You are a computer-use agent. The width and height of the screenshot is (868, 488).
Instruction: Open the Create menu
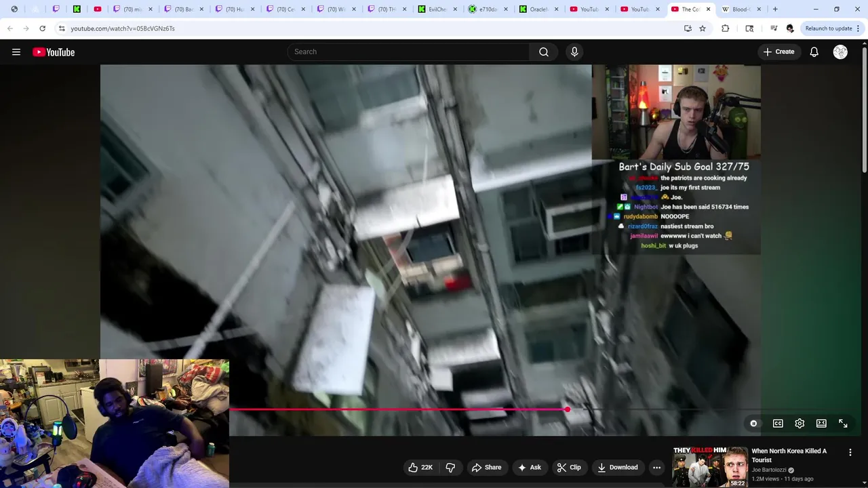click(x=778, y=52)
